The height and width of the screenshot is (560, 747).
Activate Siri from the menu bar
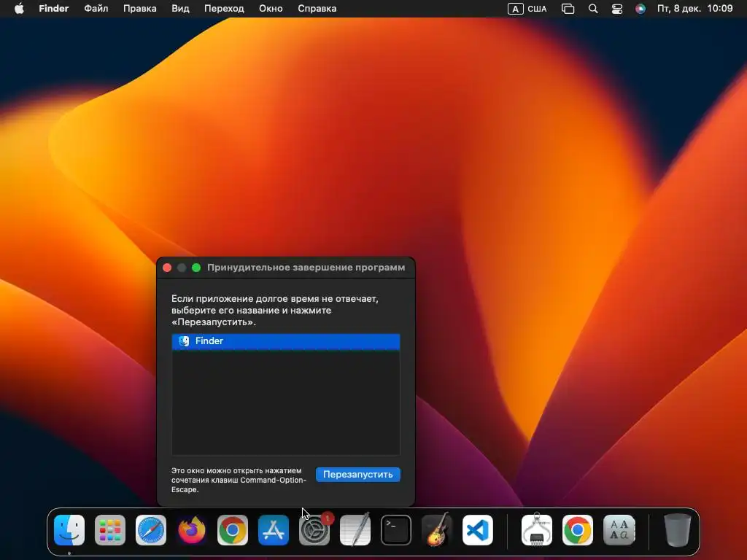point(640,9)
